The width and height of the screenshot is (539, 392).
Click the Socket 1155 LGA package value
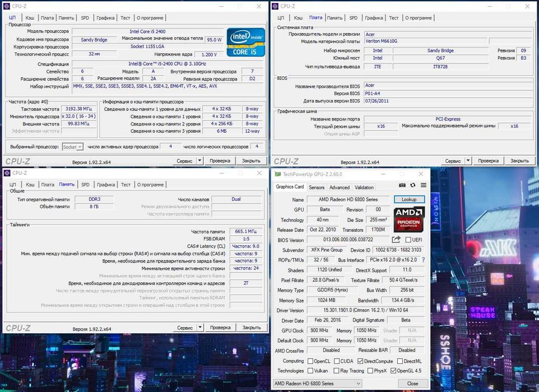point(147,46)
